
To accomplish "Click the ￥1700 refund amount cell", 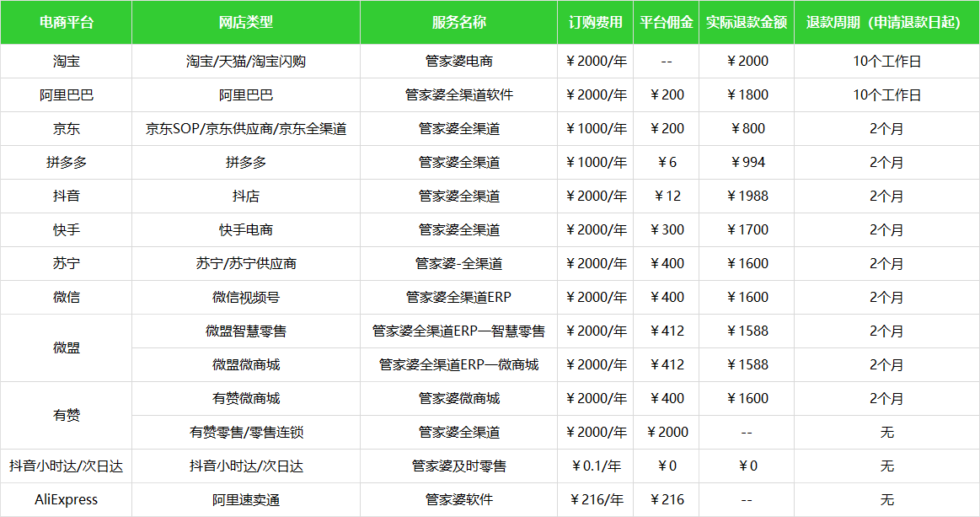I will click(747, 230).
